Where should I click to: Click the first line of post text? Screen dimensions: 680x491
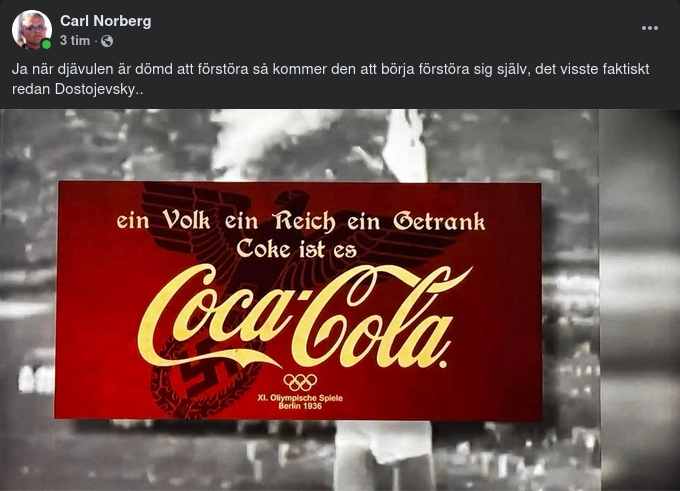point(330,69)
